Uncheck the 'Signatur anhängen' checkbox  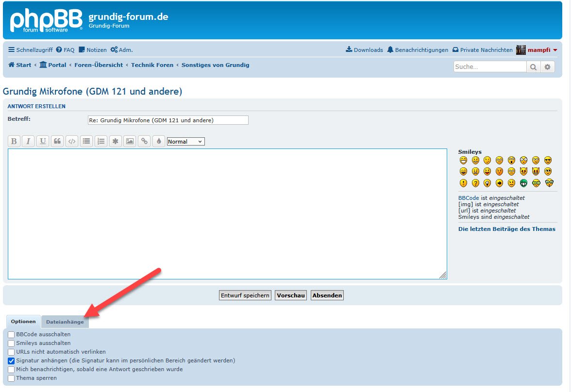[x=11, y=360]
